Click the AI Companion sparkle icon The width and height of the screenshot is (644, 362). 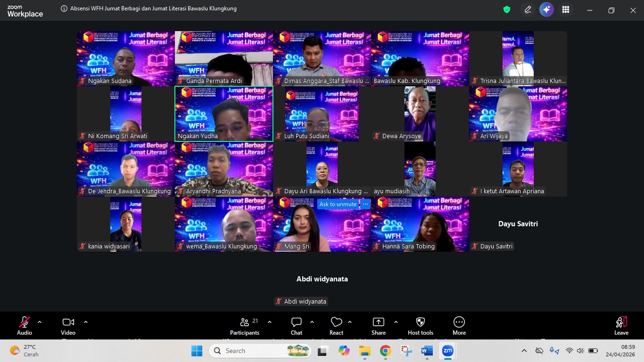(x=546, y=9)
